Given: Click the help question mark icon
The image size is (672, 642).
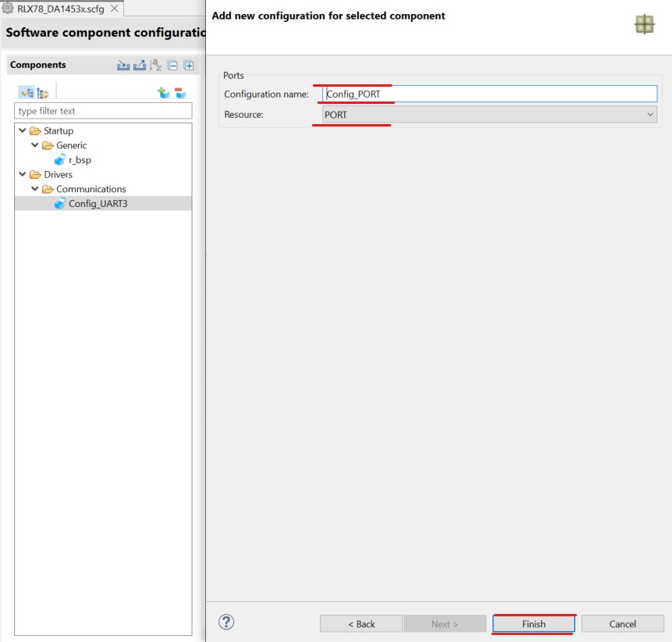Looking at the screenshot, I should [x=226, y=622].
